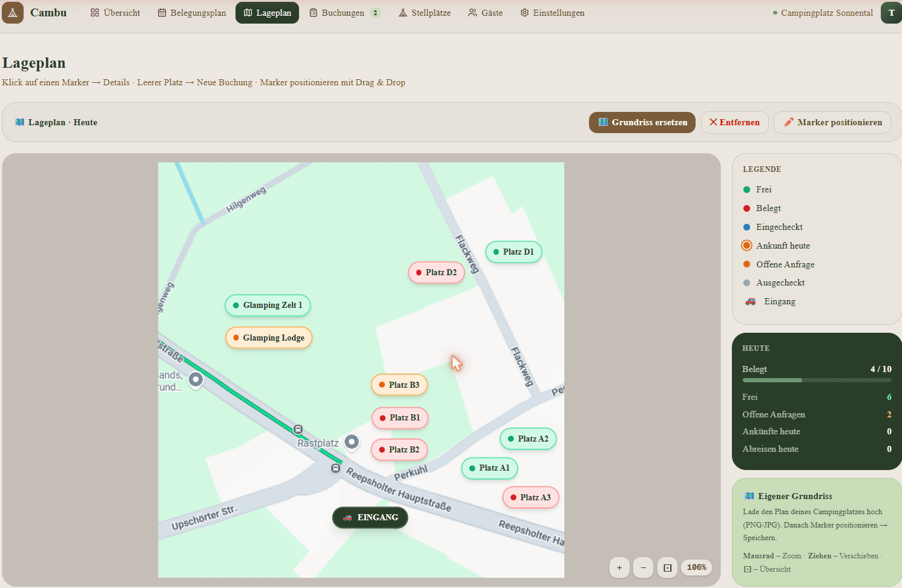The image size is (902, 588).
Task: Click the Ankunft heute ring icon
Action: point(746,246)
